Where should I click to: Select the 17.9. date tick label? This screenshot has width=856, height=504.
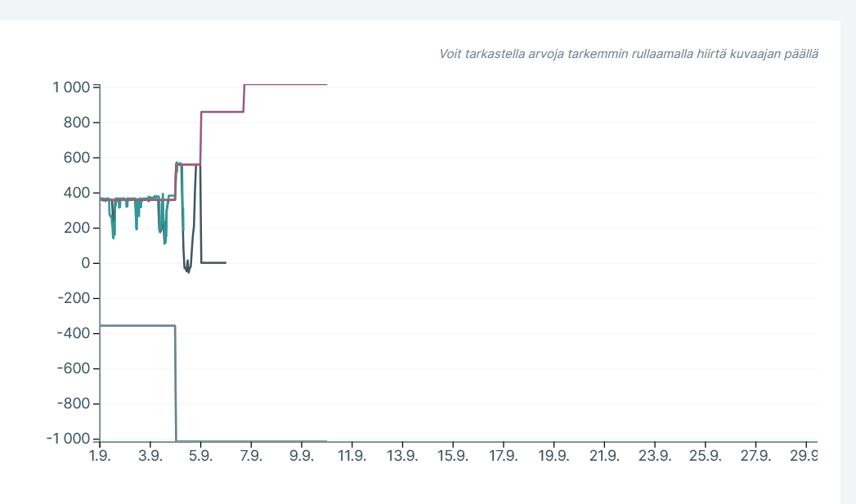click(x=503, y=456)
